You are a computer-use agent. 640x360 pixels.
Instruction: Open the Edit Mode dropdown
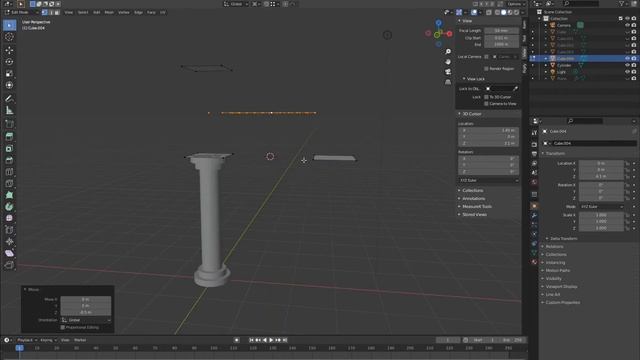click(x=21, y=13)
